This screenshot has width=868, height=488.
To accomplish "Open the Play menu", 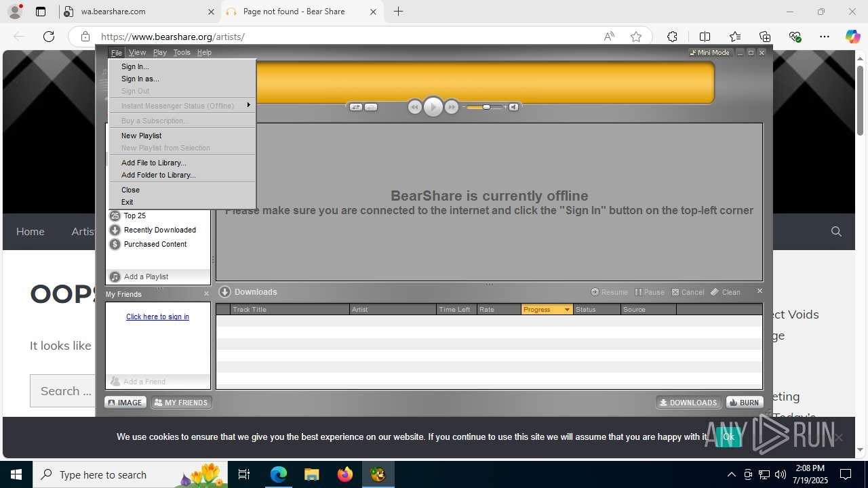I will (160, 52).
